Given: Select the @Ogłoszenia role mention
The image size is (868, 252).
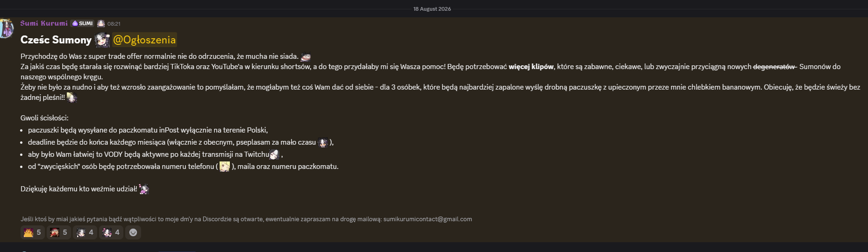Looking at the screenshot, I should pos(144,40).
